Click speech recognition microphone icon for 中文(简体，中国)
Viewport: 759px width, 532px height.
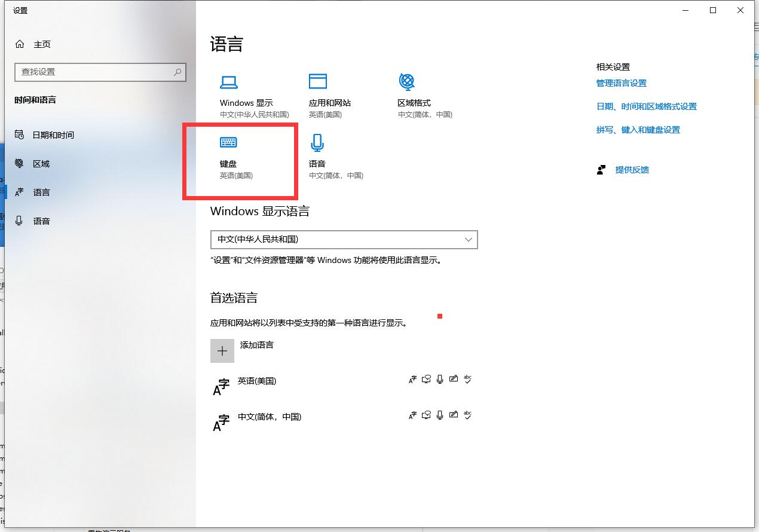tap(440, 415)
